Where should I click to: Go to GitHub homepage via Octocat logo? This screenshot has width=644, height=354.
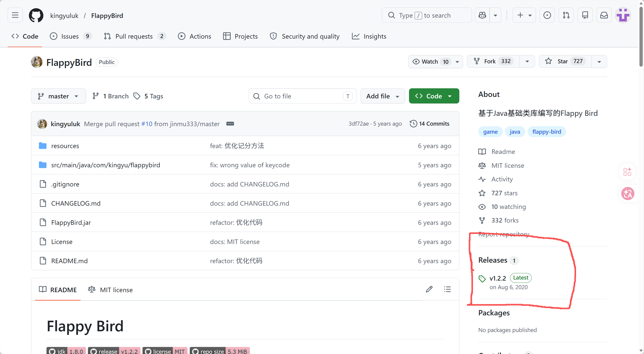36,15
